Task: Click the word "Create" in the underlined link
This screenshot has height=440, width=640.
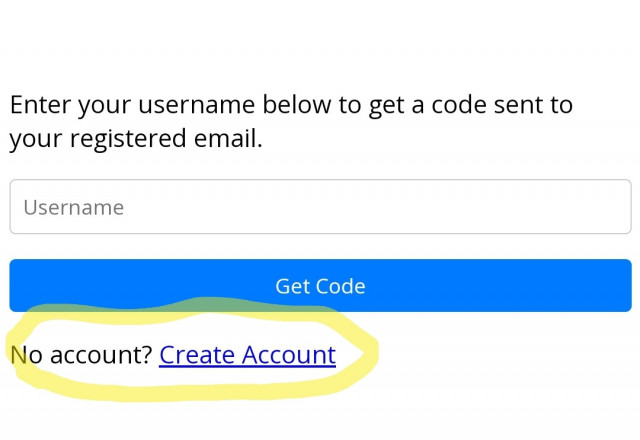Action: (x=197, y=355)
